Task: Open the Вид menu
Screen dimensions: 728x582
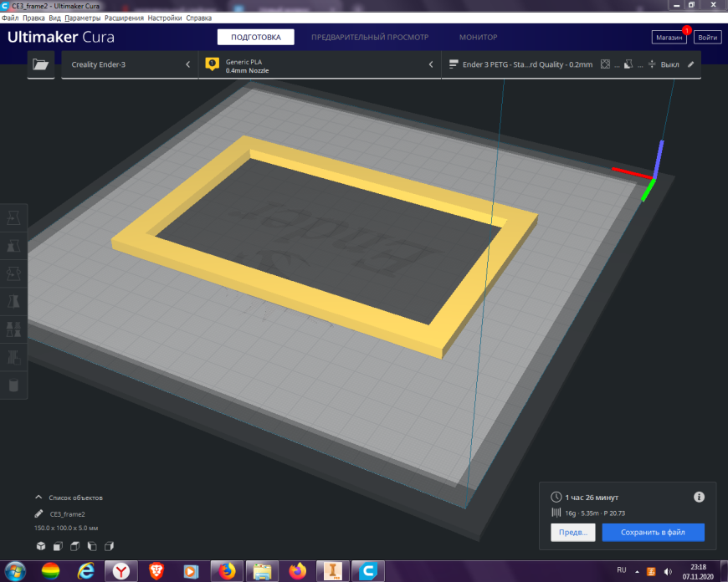Action: [54, 18]
